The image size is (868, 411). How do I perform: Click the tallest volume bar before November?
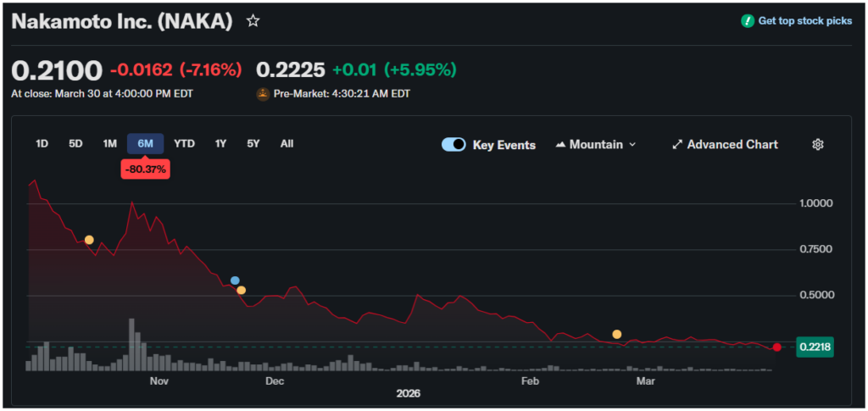point(131,344)
